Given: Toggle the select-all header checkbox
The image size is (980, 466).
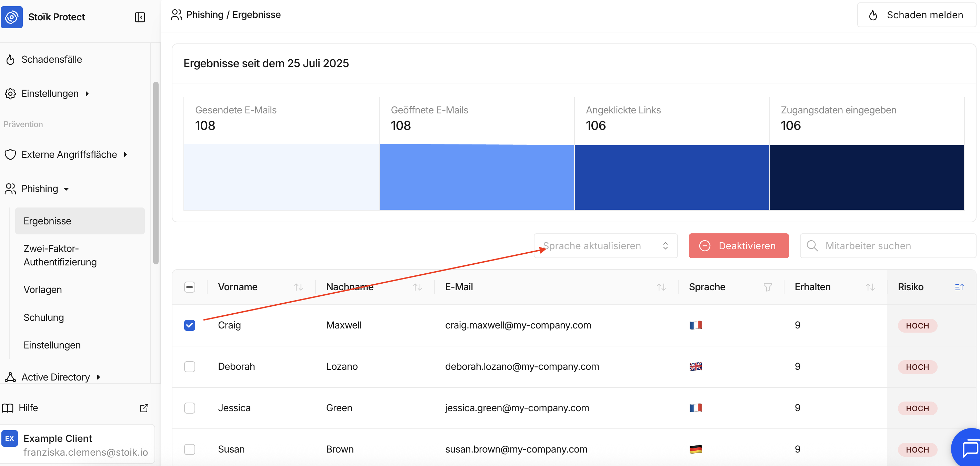Looking at the screenshot, I should pos(189,287).
